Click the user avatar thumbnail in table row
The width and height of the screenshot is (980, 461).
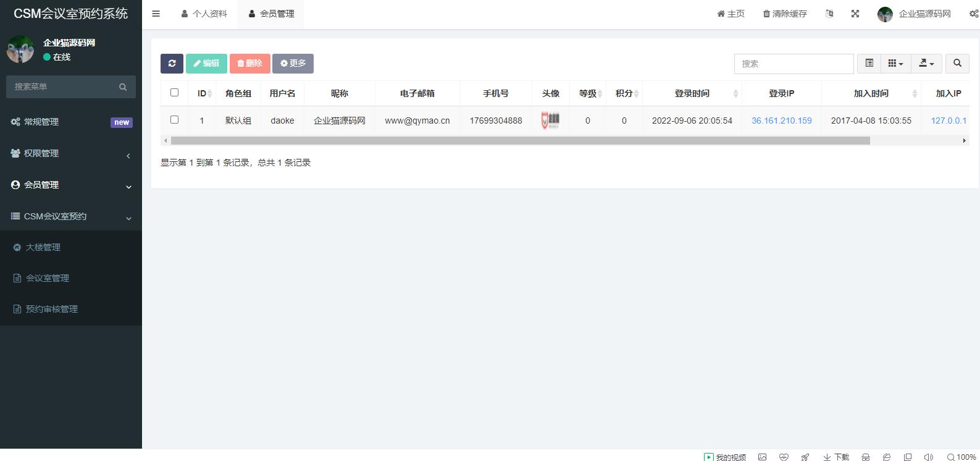(550, 121)
